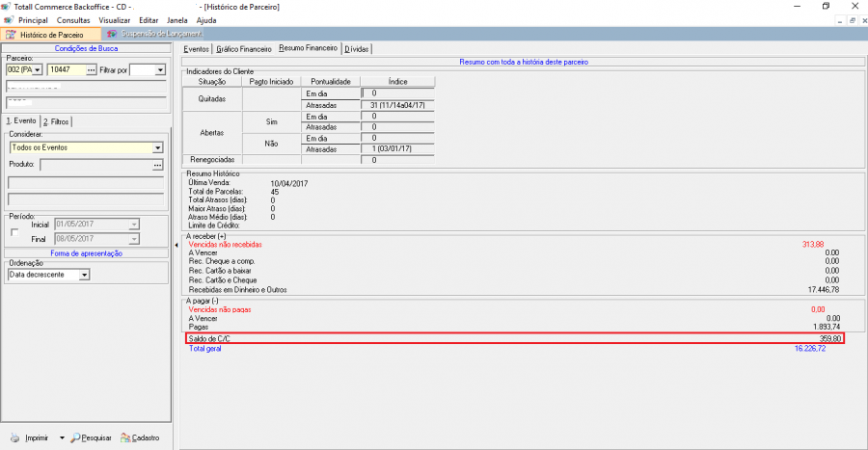Click the Cadastro people icon
This screenshot has width=868, height=450.
pyautogui.click(x=125, y=437)
